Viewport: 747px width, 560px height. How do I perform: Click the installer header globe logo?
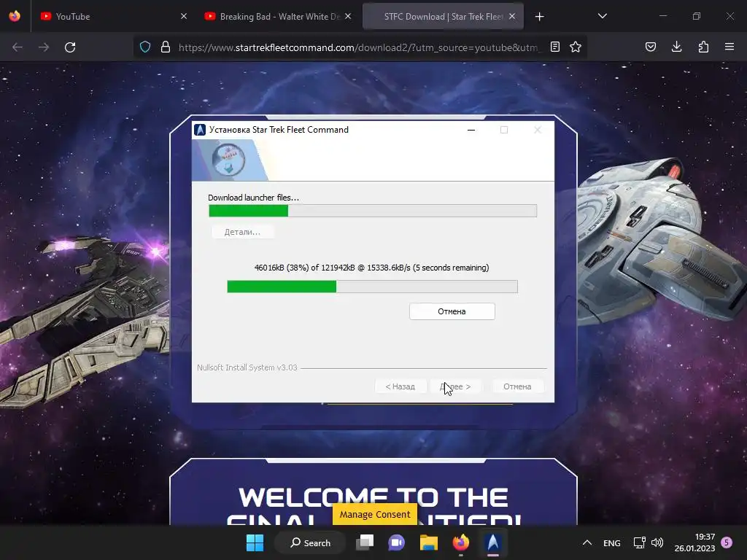(x=228, y=160)
